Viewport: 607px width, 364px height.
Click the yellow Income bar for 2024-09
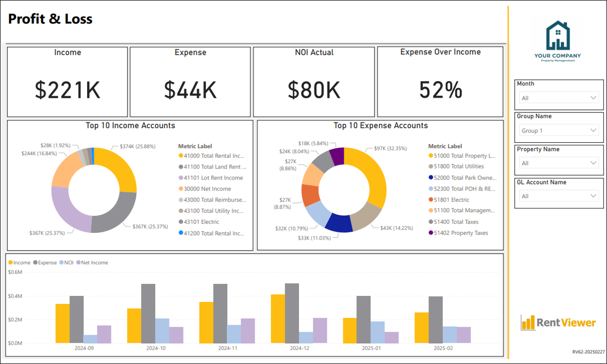coord(63,324)
